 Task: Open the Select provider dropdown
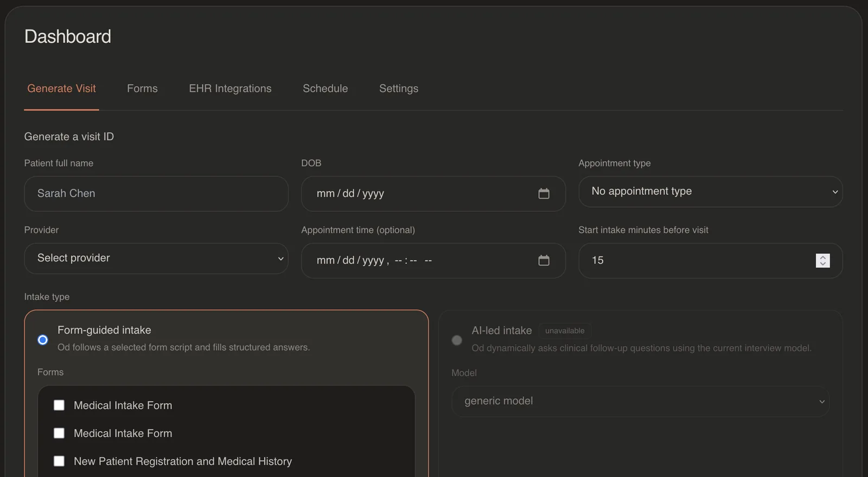[x=156, y=258]
